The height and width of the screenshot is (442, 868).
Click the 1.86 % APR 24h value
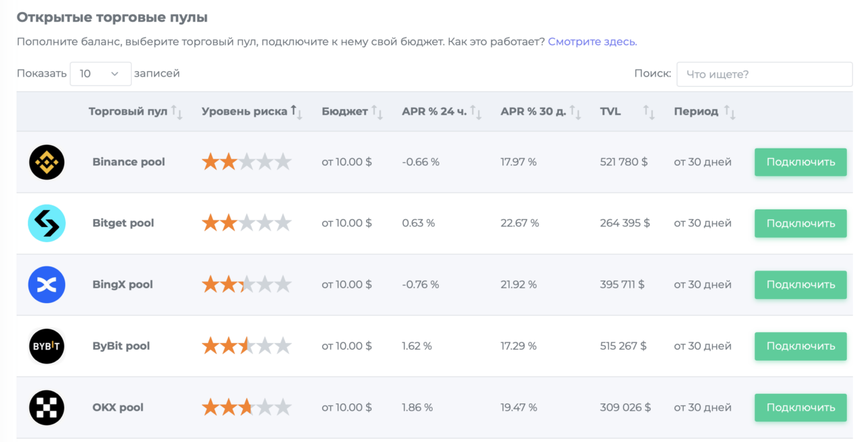pos(418,407)
